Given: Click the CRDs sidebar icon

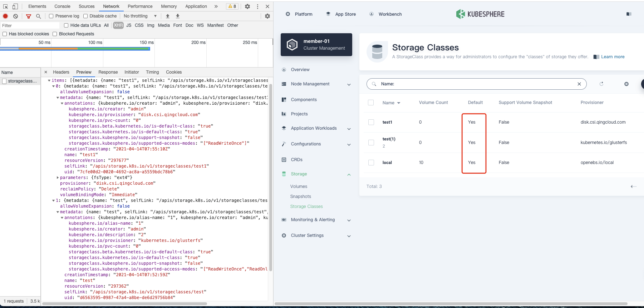Looking at the screenshot, I should [284, 160].
